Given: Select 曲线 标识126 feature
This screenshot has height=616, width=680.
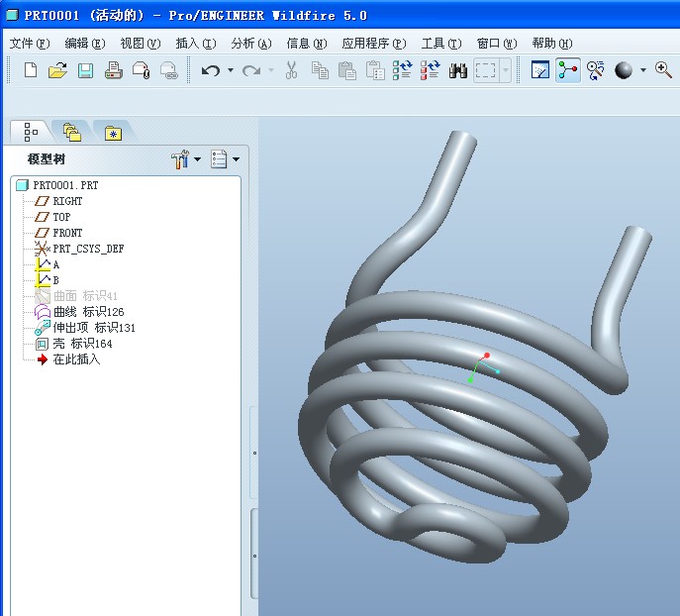Looking at the screenshot, I should click(x=79, y=312).
